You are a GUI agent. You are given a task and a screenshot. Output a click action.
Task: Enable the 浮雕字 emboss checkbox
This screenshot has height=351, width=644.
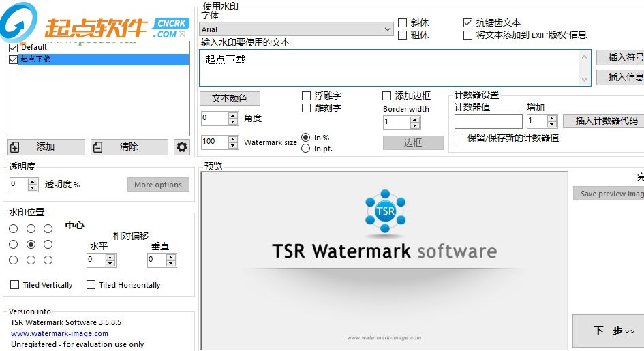(306, 95)
